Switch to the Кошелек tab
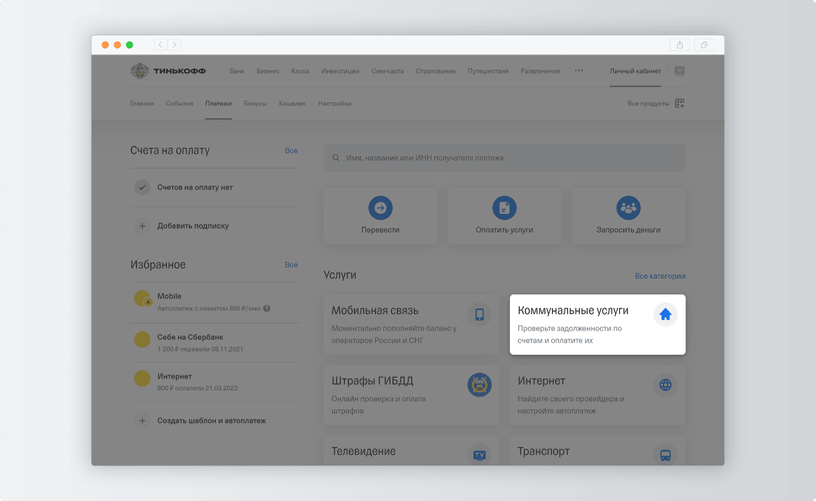Image resolution: width=816 pixels, height=501 pixels. (292, 104)
